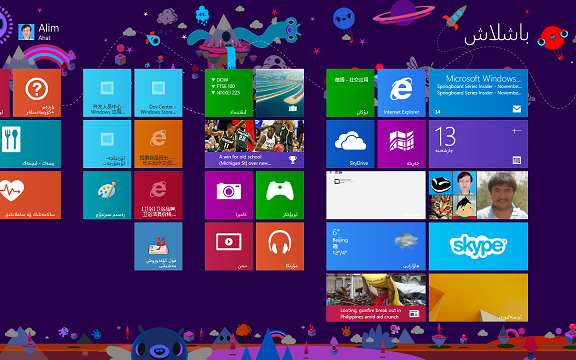Launch the Skype tile

478,246
